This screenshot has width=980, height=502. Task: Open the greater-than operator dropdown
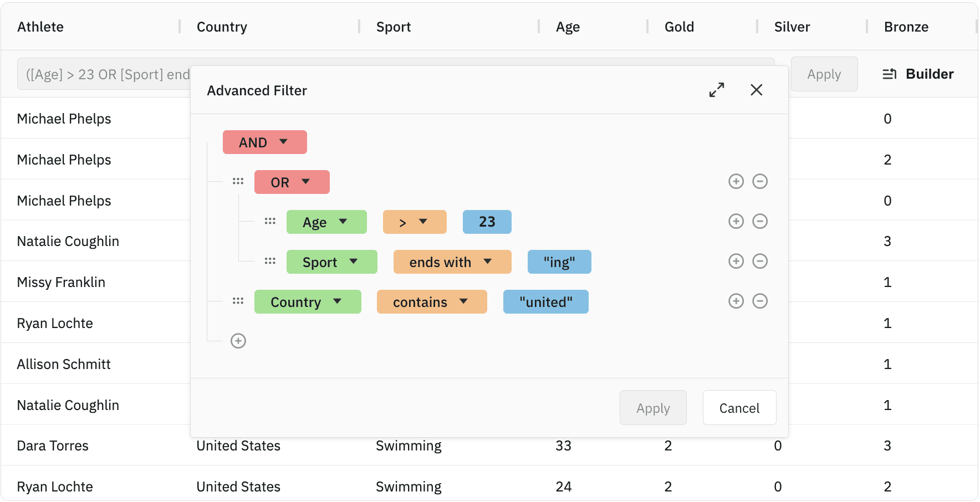(x=415, y=222)
